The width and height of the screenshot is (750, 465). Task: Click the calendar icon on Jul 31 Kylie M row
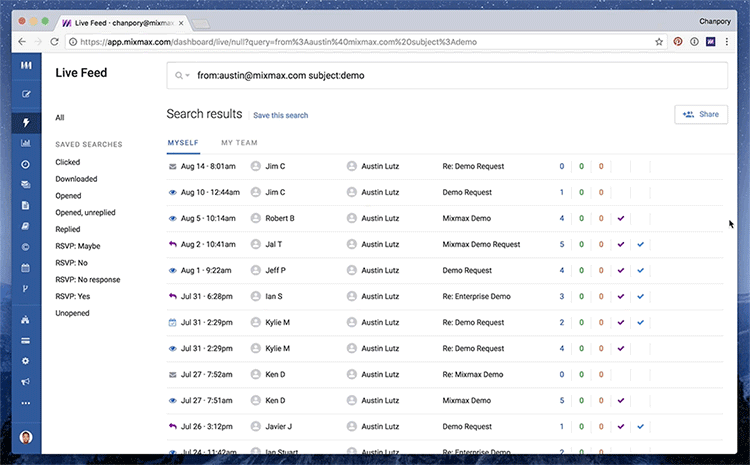[173, 322]
